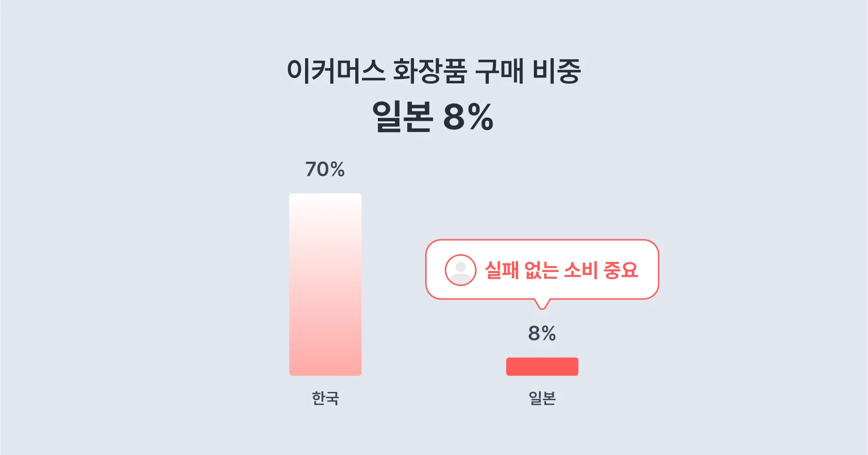This screenshot has width=868, height=455.
Task: Click the 일본 axis label under the red bar
Action: pos(542,398)
